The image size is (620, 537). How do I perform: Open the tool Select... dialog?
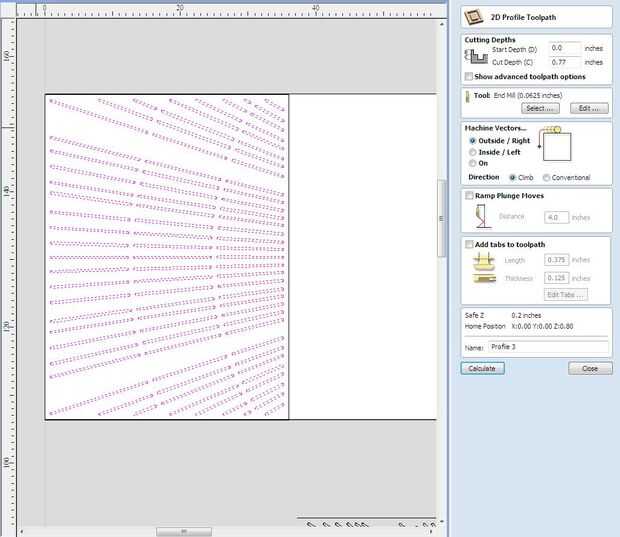coord(540,108)
